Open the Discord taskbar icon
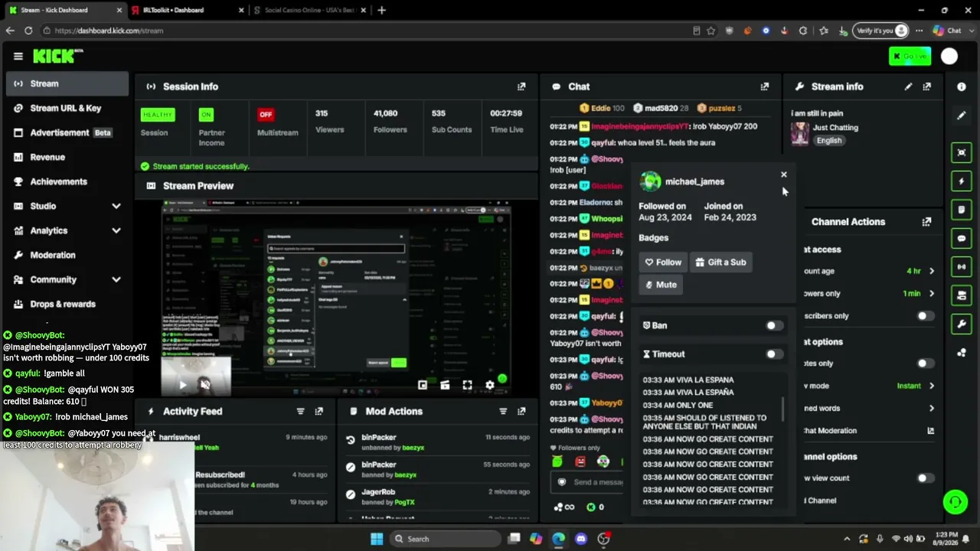 click(581, 539)
